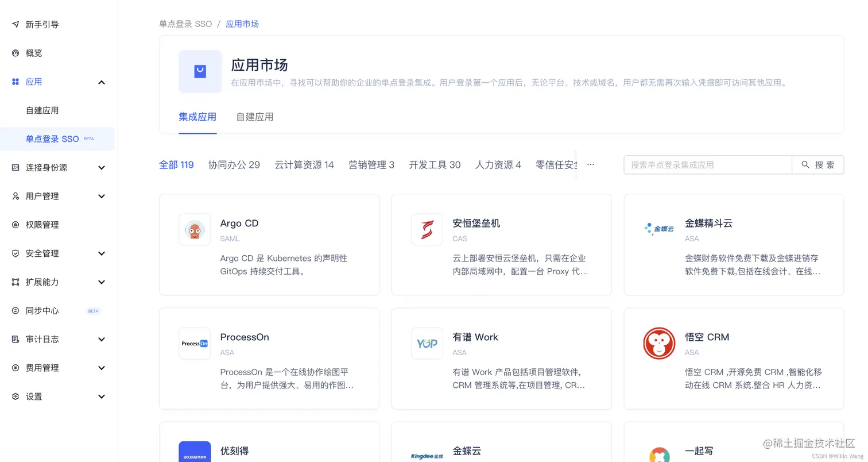This screenshot has height=462, width=868.
Task: Expand the 设置 sidebar section
Action: point(102,396)
